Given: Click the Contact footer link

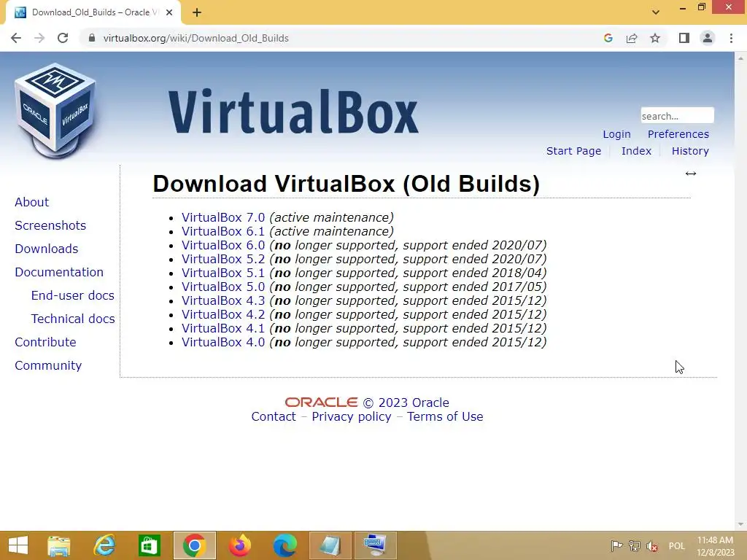Looking at the screenshot, I should [274, 416].
